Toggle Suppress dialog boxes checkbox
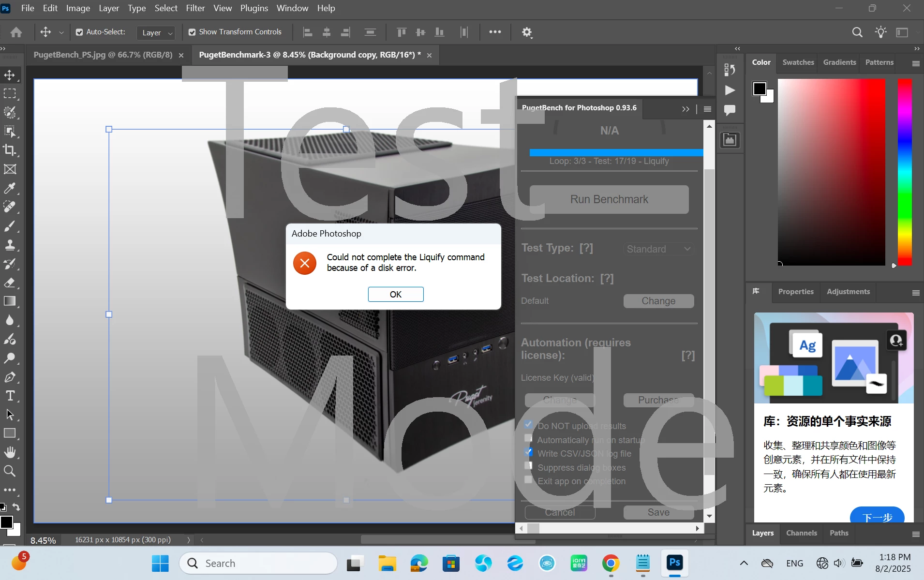Screen dimensions: 924x580 (528, 466)
